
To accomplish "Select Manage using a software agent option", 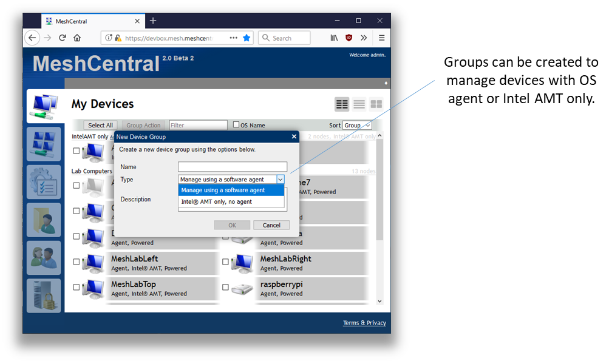I will tap(223, 190).
